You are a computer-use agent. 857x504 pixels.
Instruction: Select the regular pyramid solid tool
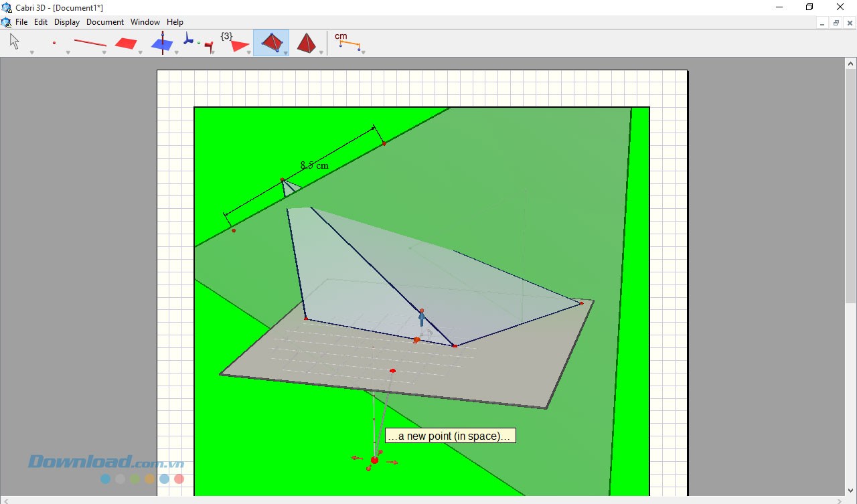click(x=307, y=44)
